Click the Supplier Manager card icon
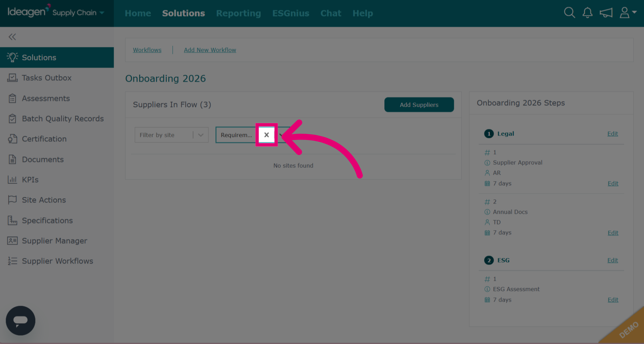644x344 pixels. click(12, 241)
